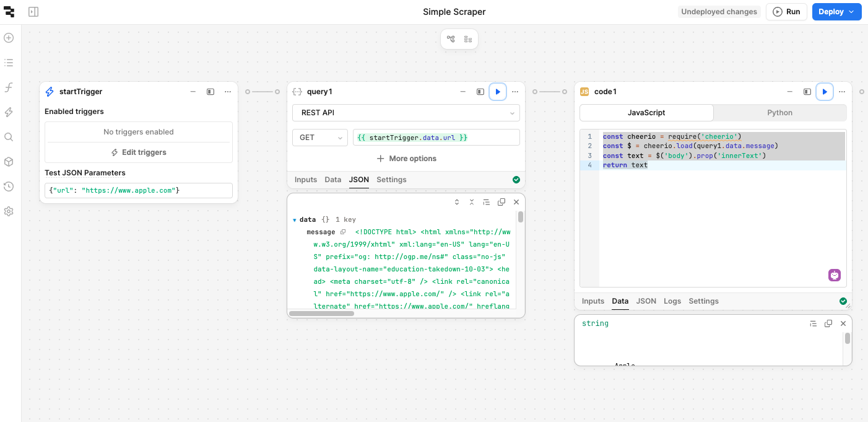
Task: Open the triggers lightning icon in sidebar
Action: tap(9, 112)
